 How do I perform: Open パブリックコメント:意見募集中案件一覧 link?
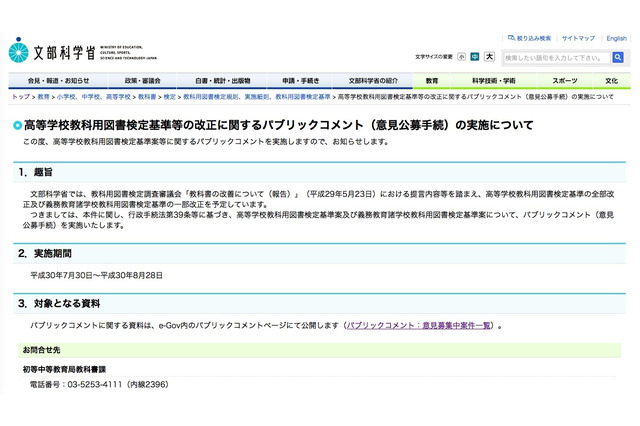418,326
